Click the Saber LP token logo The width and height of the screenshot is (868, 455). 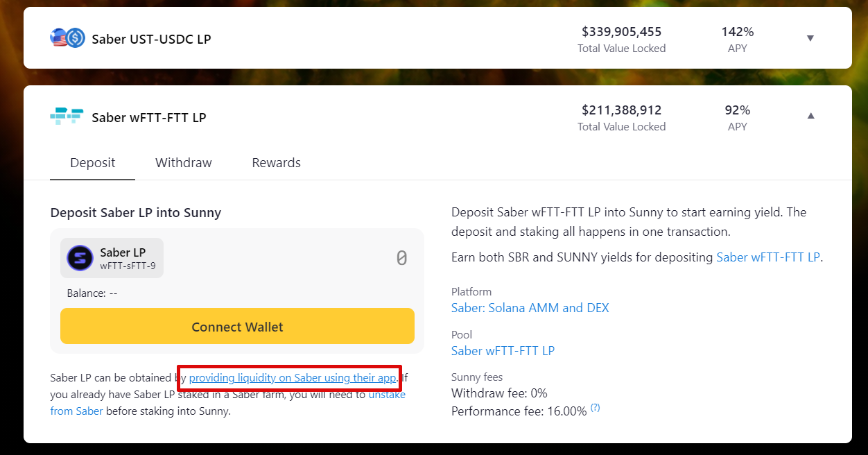pyautogui.click(x=80, y=259)
